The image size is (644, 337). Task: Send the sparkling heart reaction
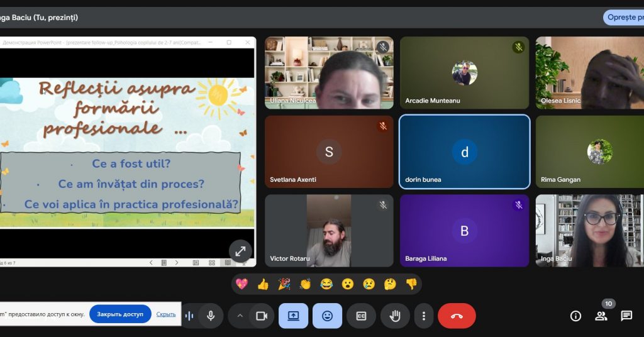pos(241,284)
